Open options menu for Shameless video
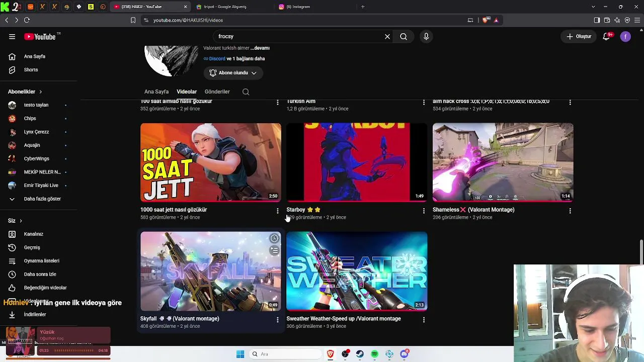The width and height of the screenshot is (644, 362). 570,211
